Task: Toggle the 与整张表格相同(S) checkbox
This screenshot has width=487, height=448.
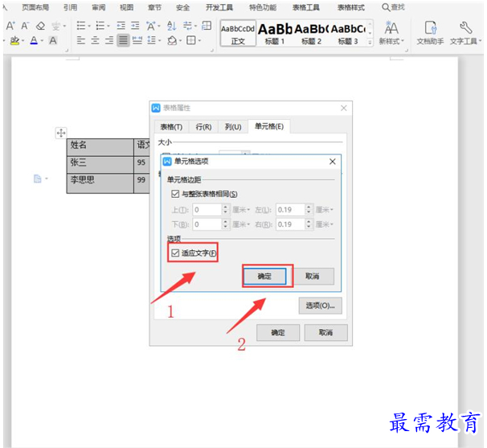Action: pos(175,194)
